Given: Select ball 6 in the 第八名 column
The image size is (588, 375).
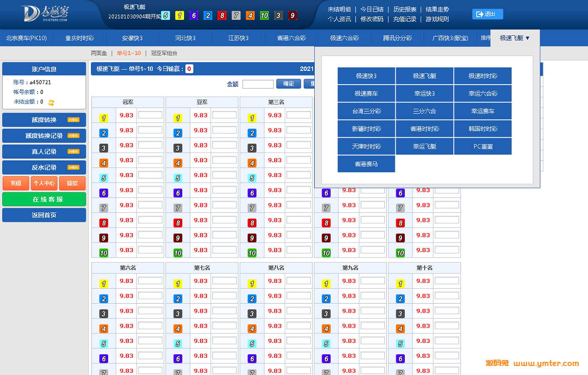Looking at the screenshot, I should tap(252, 359).
